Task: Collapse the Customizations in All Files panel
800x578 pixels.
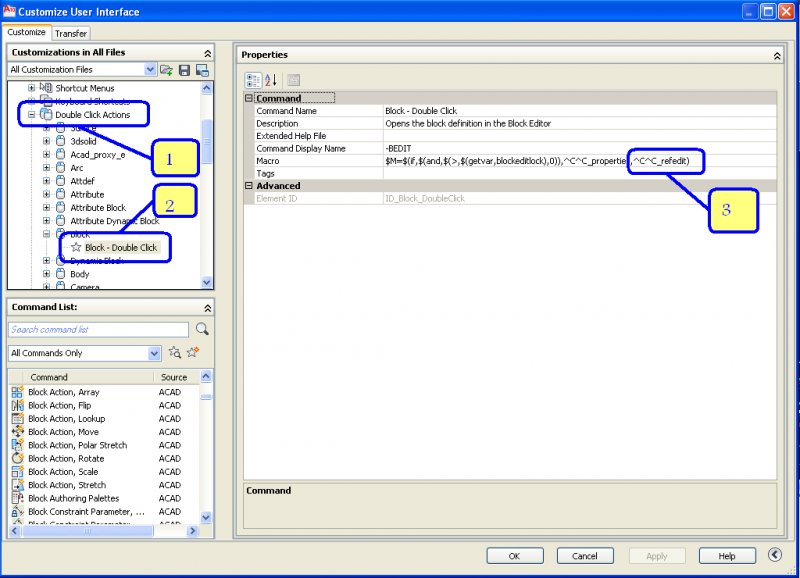Action: pos(207,53)
